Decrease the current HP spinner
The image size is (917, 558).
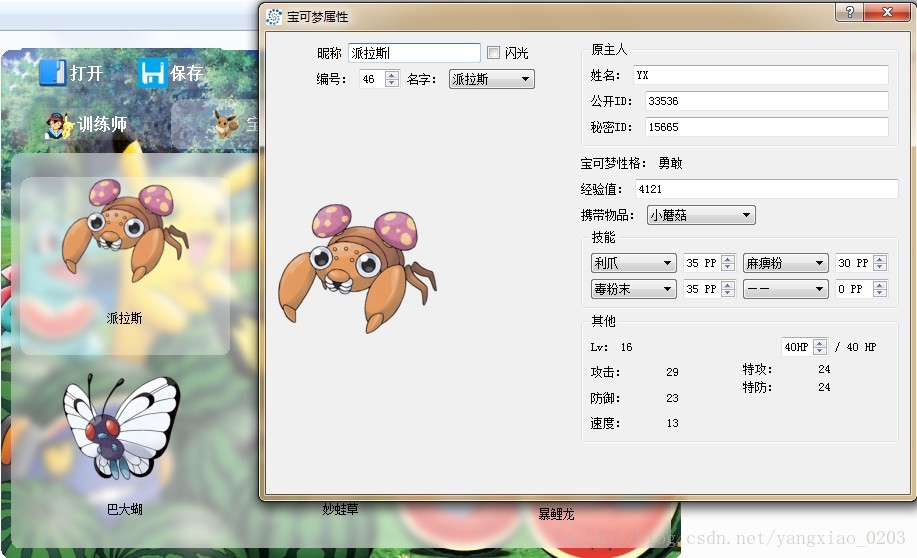pos(820,351)
